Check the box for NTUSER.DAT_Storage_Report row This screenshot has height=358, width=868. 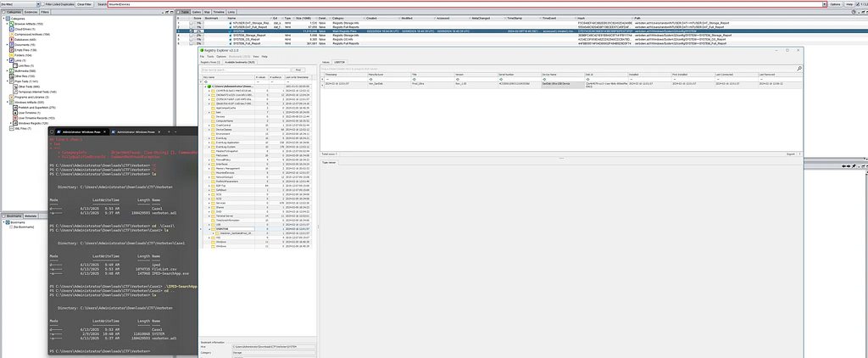tap(191, 23)
